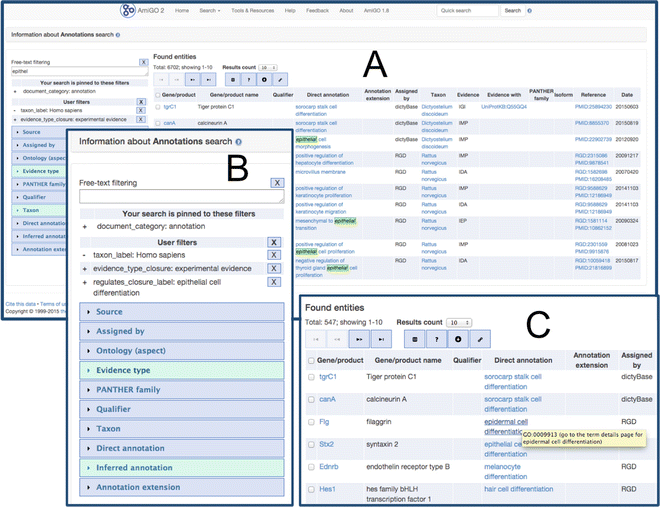The image size is (660, 507).
Task: Click plus sign beside document_category in panel B
Action: coord(85,227)
